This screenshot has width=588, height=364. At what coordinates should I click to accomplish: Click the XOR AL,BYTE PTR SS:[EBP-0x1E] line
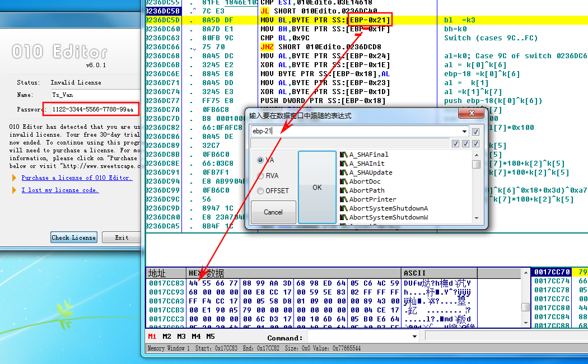[x=325, y=65]
